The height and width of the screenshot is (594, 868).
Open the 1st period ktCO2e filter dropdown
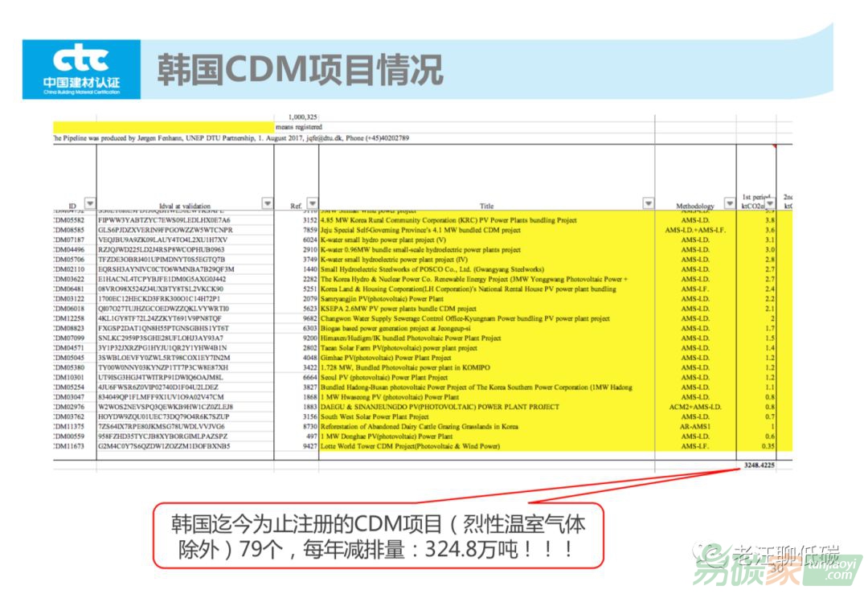[x=770, y=204]
